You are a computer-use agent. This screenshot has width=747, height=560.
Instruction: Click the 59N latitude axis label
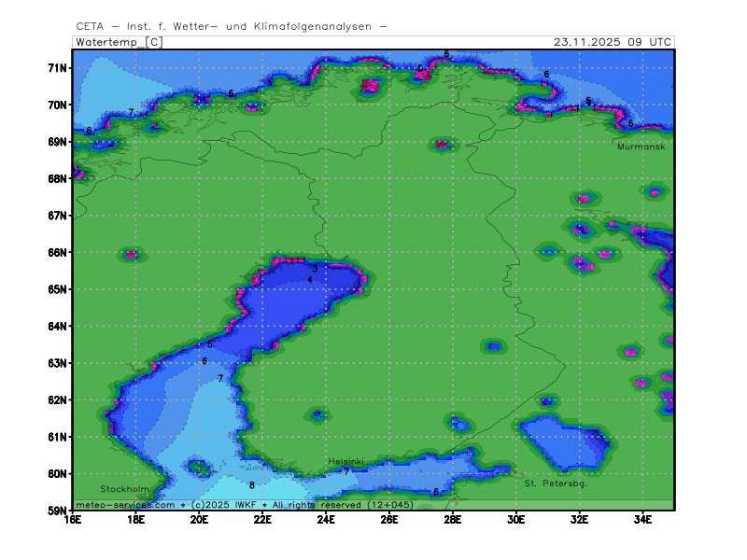coord(58,511)
